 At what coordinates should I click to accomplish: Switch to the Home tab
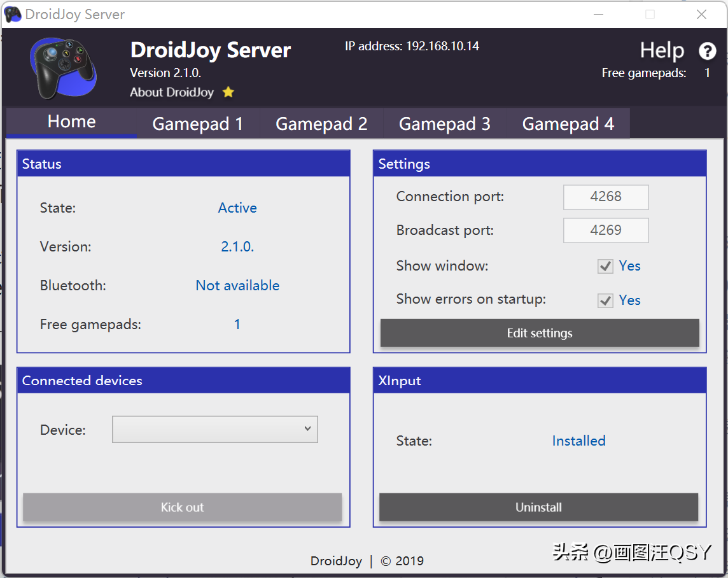click(x=71, y=122)
